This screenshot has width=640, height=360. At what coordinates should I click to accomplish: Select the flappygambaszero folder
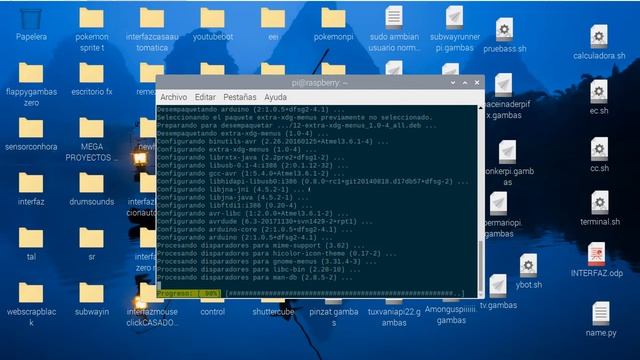31,73
